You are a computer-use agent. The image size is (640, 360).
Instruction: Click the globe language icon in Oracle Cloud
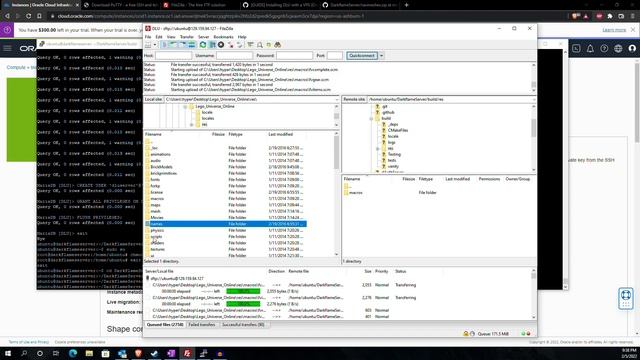[618, 49]
